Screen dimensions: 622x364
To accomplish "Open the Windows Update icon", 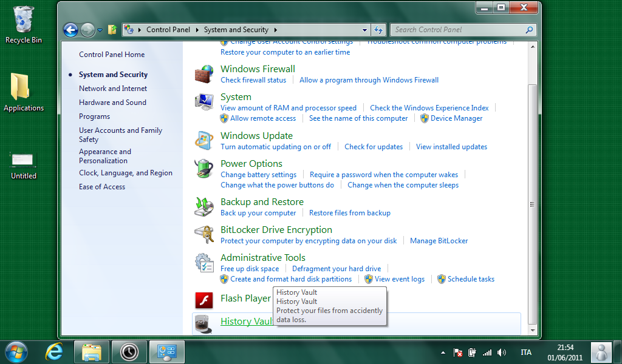I will tap(204, 141).
